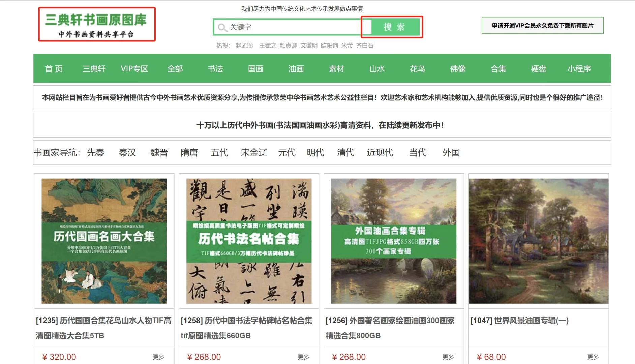Open product title [1256] 外国著名画家绘画
This screenshot has width=635, height=364.
(x=390, y=328)
